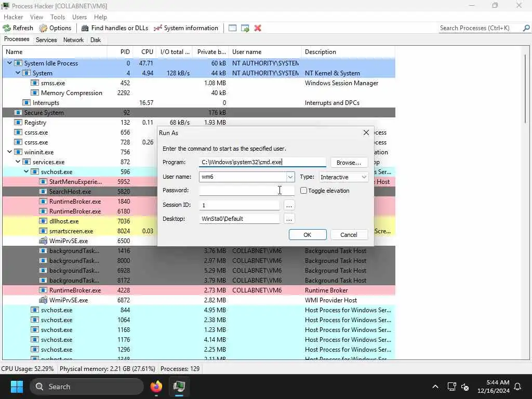532x399 pixels.
Task: Select the Memory Compression process icon
Action: pyautogui.click(x=35, y=92)
